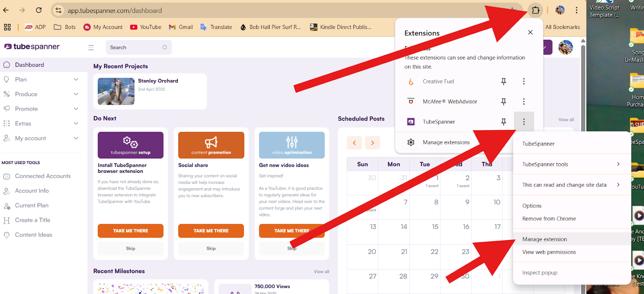
Task: Expand the My account sidebar section
Action: [x=41, y=138]
